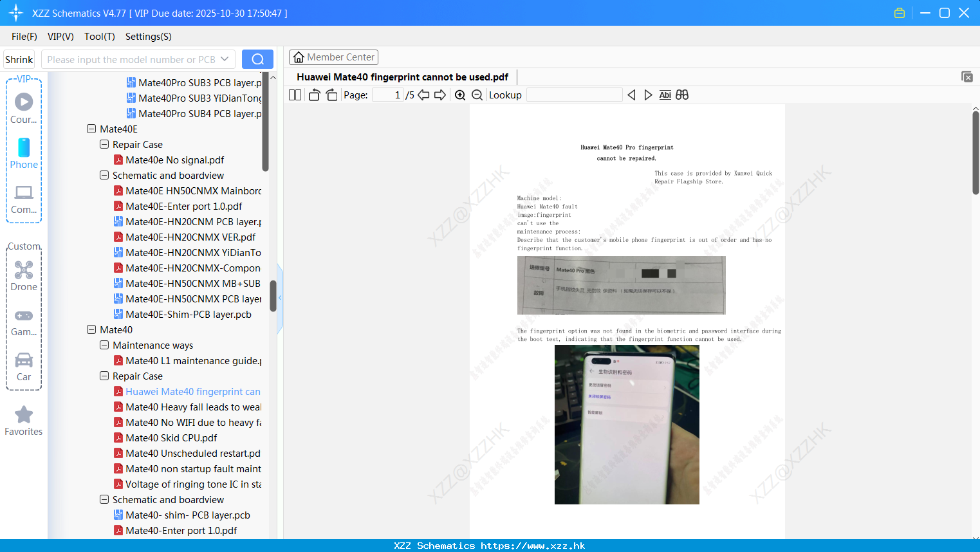Open Mate40E-Enter port 1.0.pdf
Image resolution: width=980 pixels, height=552 pixels.
[x=183, y=206]
